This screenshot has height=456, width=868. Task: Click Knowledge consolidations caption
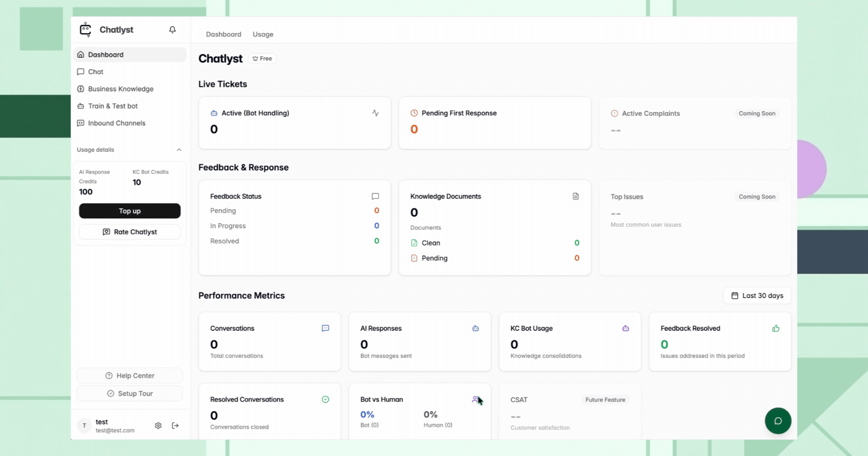pyautogui.click(x=546, y=356)
